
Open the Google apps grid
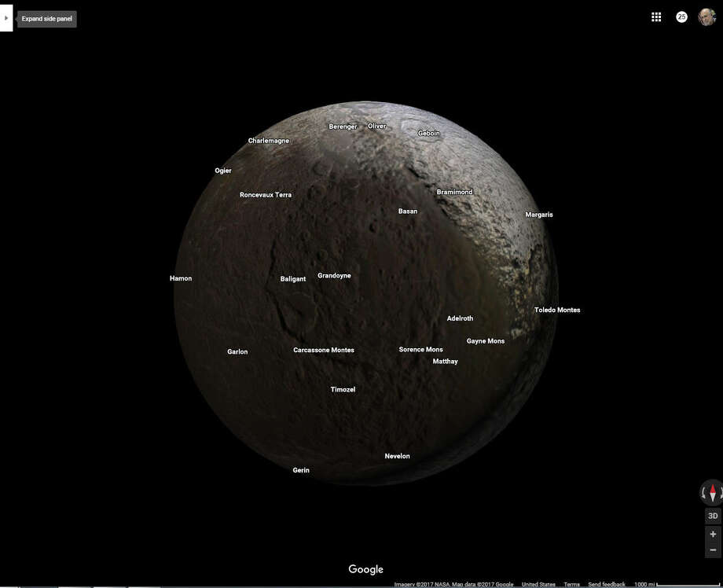(656, 16)
